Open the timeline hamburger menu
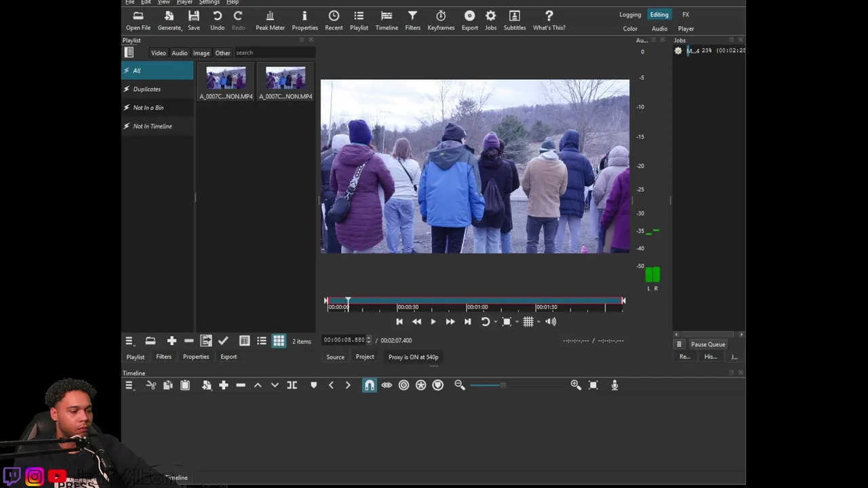This screenshot has height=488, width=868. (x=129, y=385)
